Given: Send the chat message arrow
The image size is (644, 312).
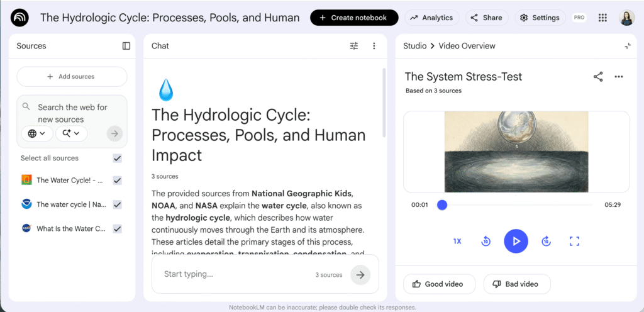Looking at the screenshot, I should 360,275.
